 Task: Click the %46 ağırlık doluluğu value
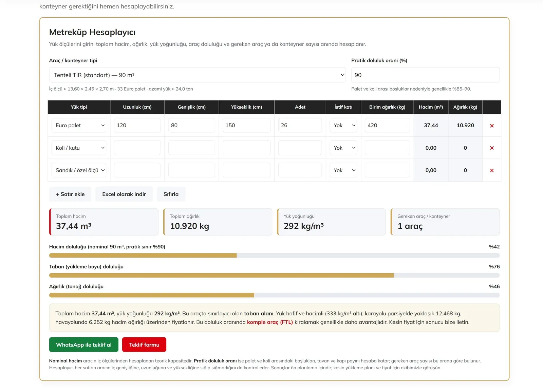click(x=494, y=286)
